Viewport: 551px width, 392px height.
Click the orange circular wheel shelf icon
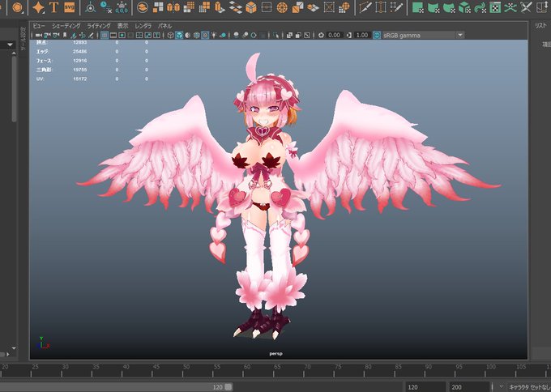coord(282,7)
